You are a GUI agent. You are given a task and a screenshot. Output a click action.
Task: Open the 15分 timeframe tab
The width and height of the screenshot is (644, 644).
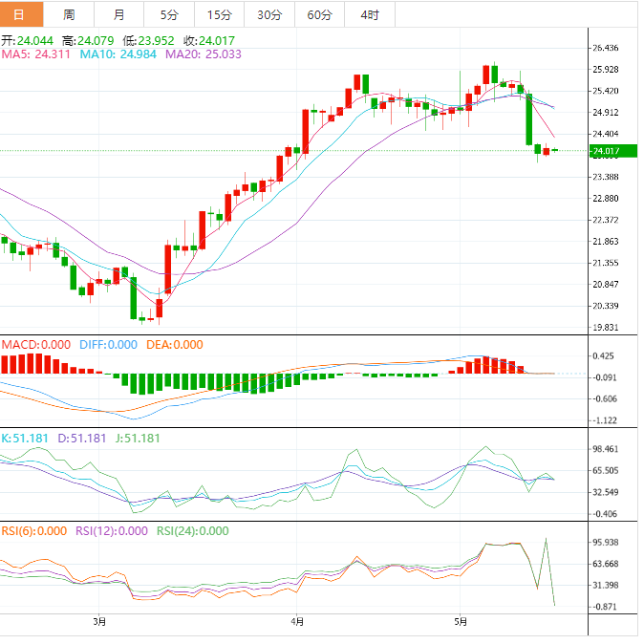click(220, 14)
